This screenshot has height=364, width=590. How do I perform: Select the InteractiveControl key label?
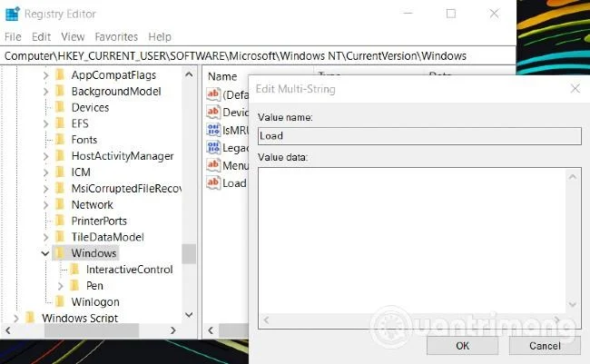coord(129,270)
